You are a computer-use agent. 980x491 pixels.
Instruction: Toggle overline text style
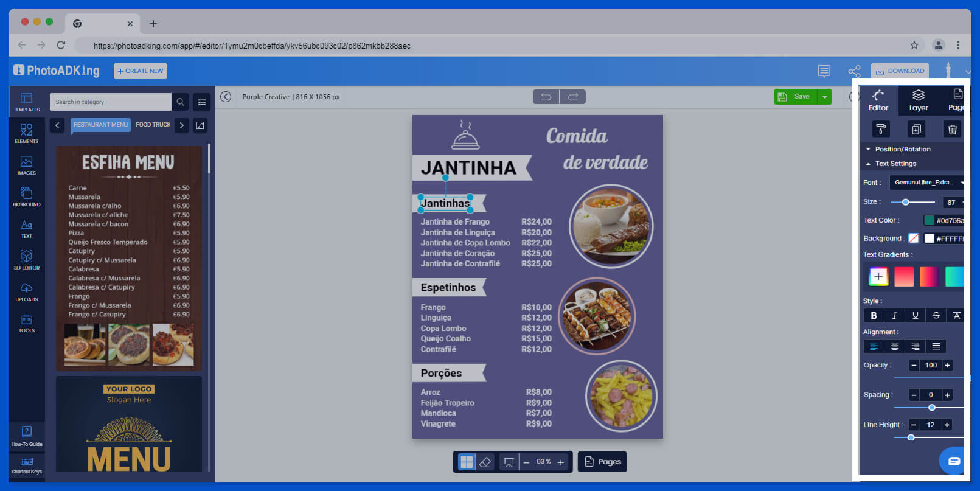click(x=956, y=315)
